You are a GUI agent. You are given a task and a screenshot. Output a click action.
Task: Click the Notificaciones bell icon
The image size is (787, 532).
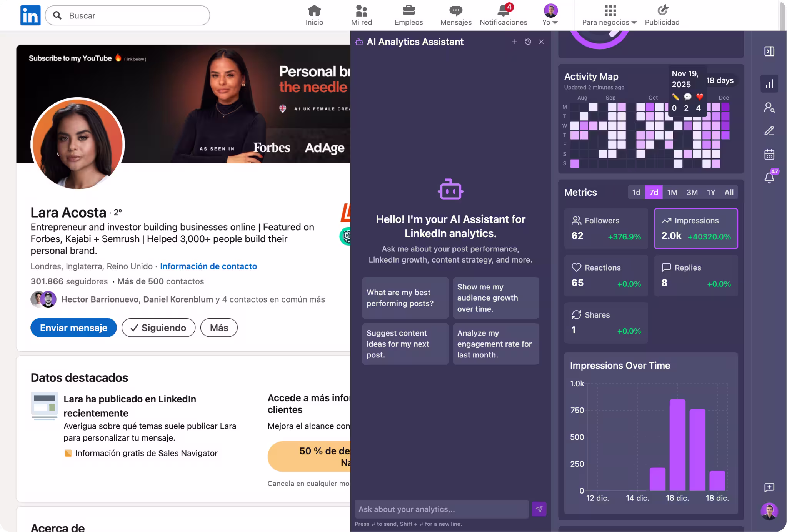pyautogui.click(x=503, y=10)
